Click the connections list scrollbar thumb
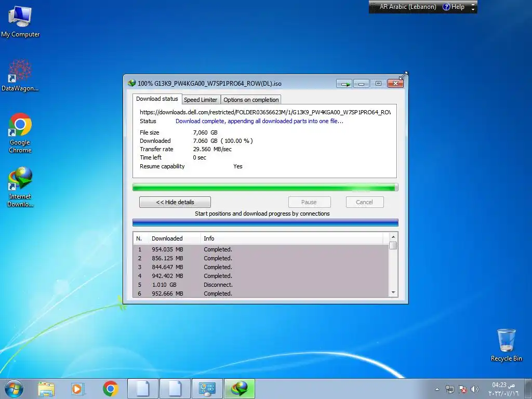Screen dimensions: 532x399 pos(393,245)
